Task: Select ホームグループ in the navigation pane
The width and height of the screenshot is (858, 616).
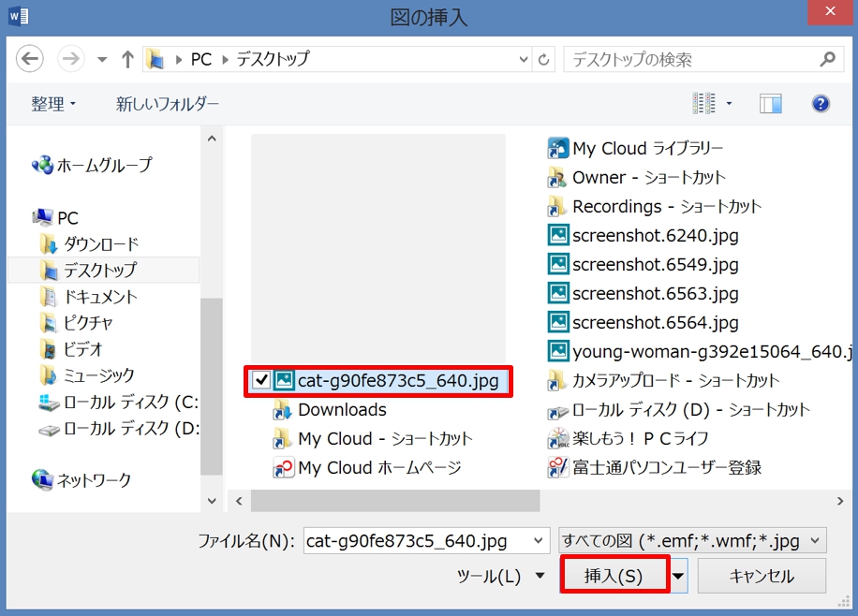Action: (x=92, y=165)
